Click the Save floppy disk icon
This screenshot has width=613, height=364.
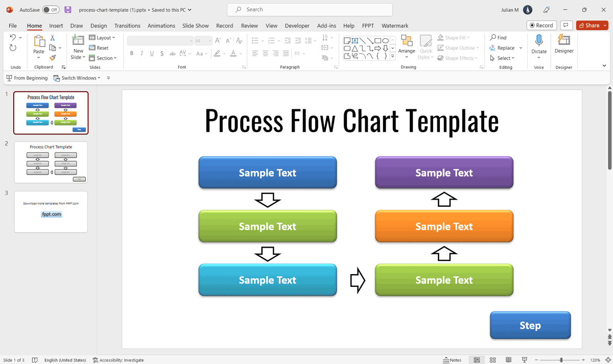point(68,10)
